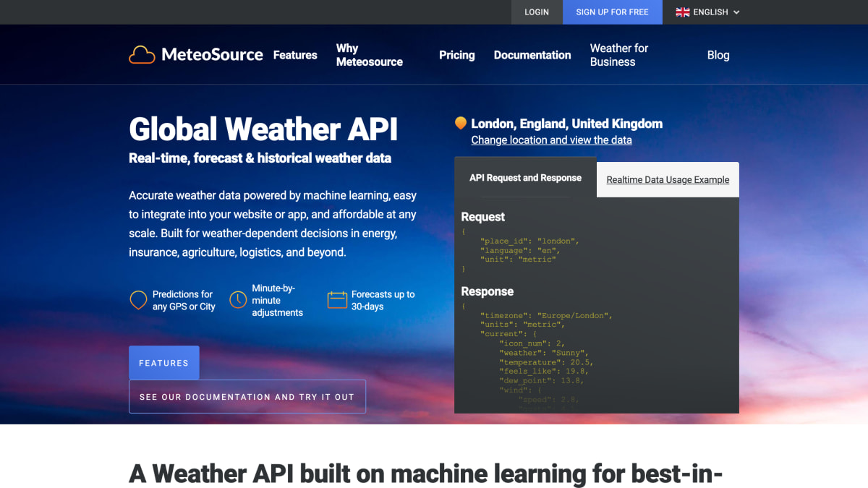
Task: Switch to Realtime Data Usage Example tab
Action: [668, 180]
